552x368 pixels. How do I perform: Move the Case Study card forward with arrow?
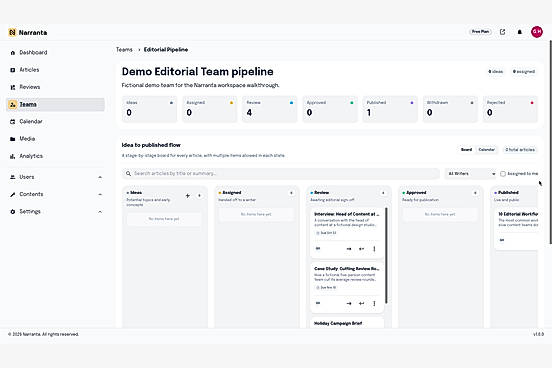[349, 304]
